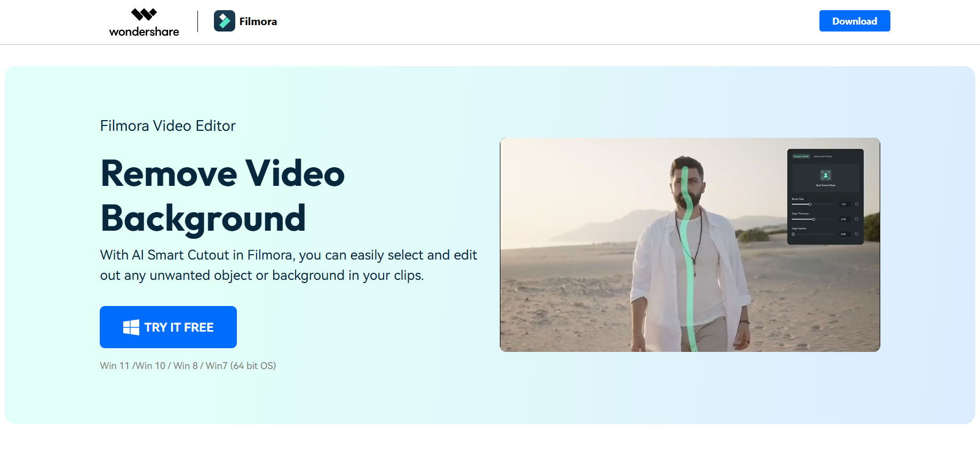
Task: Click the Edge Thickness slider handle
Action: 814,219
